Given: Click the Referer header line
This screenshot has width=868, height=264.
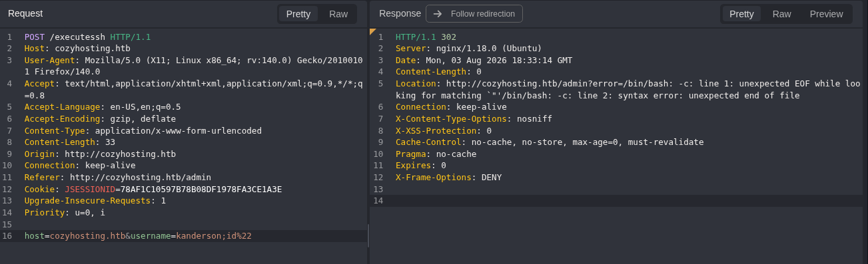Looking at the screenshot, I should (118, 178).
